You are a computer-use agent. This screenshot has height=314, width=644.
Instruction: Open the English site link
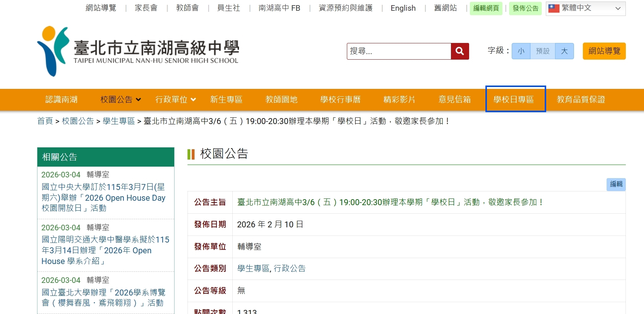(403, 8)
